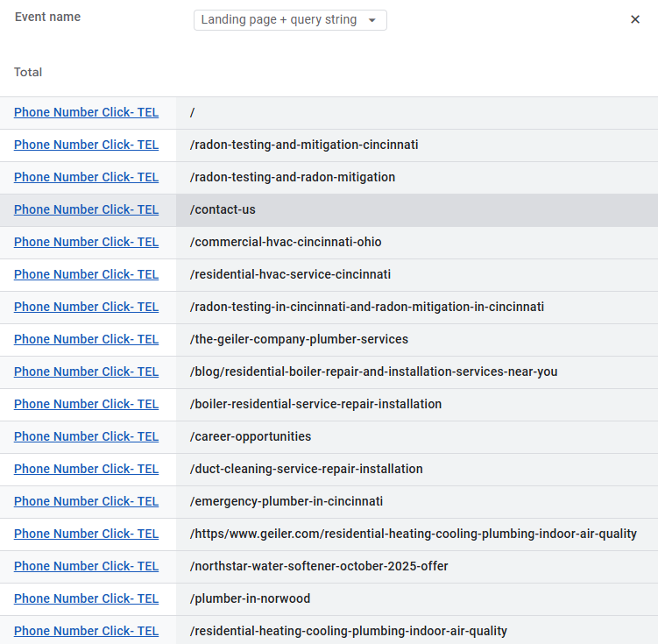The height and width of the screenshot is (644, 658).
Task: Open Phone Number Click- TEL link for /contact-us
Action: (86, 209)
